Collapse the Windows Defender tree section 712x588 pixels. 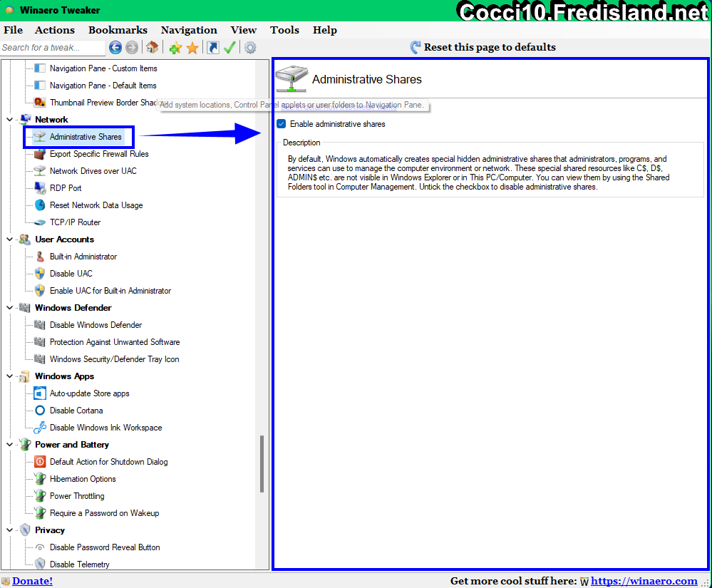[x=9, y=308]
